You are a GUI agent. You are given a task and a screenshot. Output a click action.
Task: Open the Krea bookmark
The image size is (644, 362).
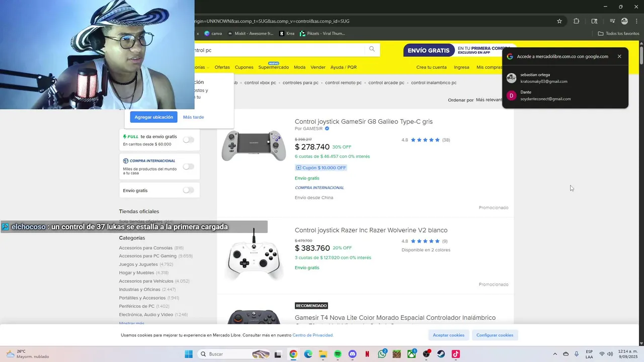tap(287, 34)
